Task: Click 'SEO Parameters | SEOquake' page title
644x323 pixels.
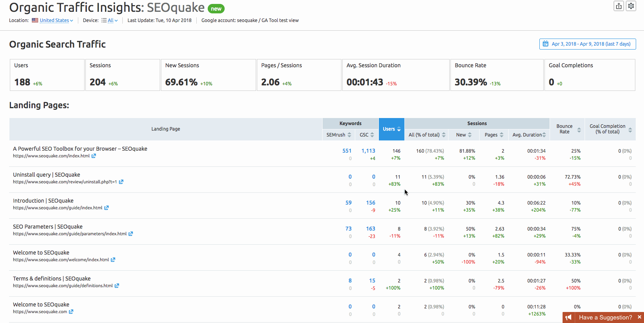Action: 48,227
